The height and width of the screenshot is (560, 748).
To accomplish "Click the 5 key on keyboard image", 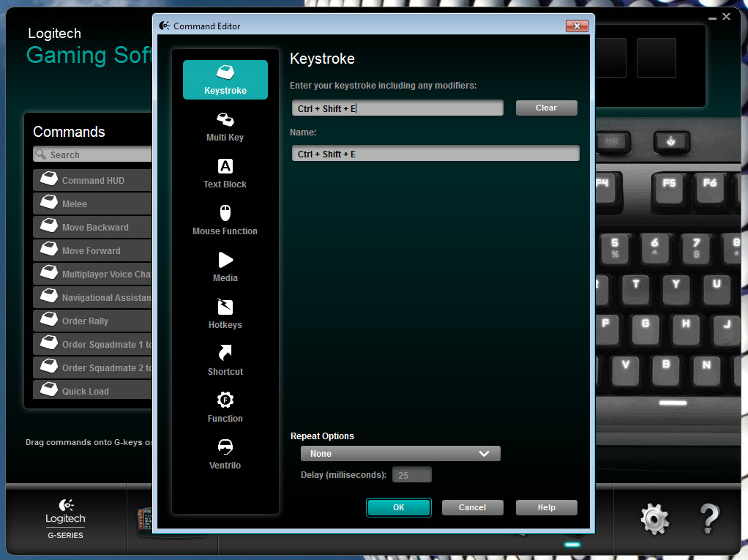I will (615, 247).
